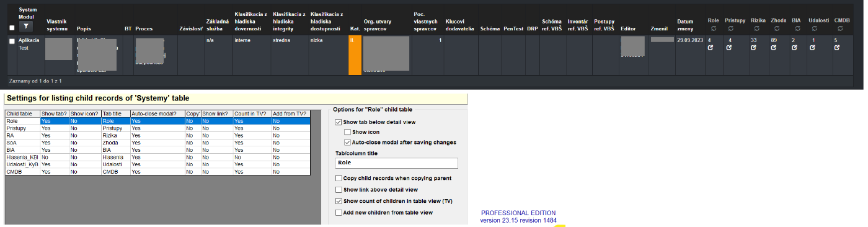This screenshot has width=868, height=227.
Task: Tick the select-all checkbox in the table header
Action: point(12,28)
